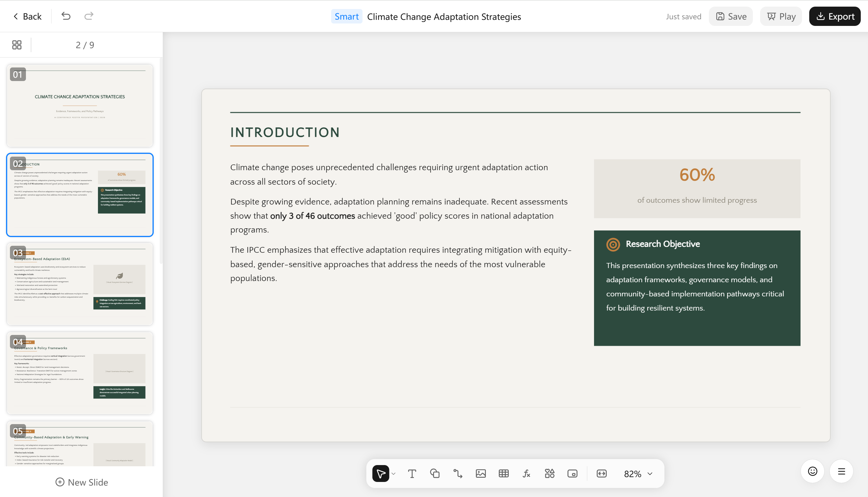Select slide 02 Introduction thumbnail
Image resolution: width=868 pixels, height=497 pixels.
[x=80, y=195]
